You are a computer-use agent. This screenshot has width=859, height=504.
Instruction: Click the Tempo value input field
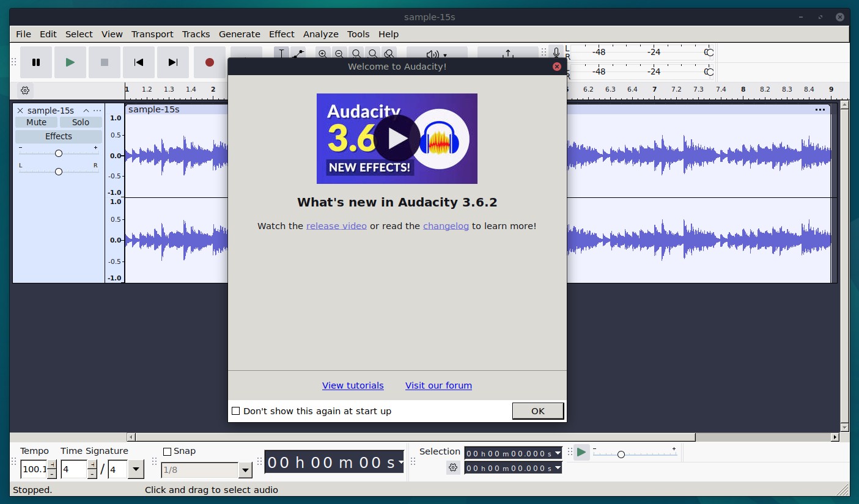click(x=34, y=470)
